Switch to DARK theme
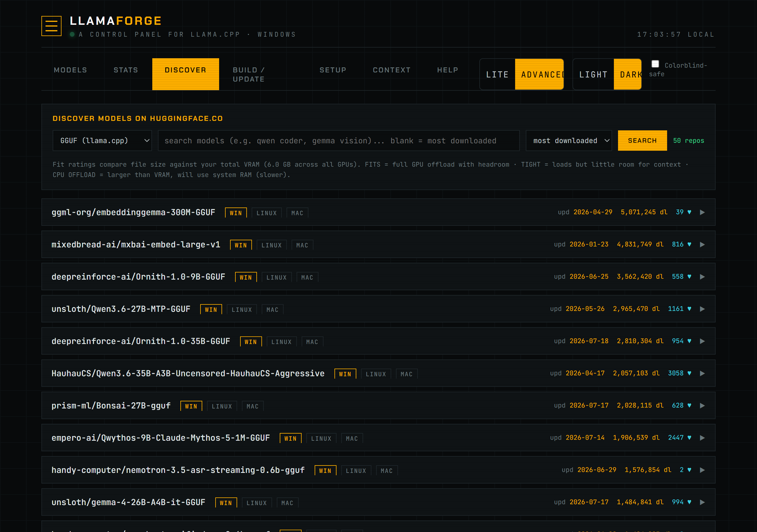This screenshot has height=532, width=757. click(x=627, y=74)
